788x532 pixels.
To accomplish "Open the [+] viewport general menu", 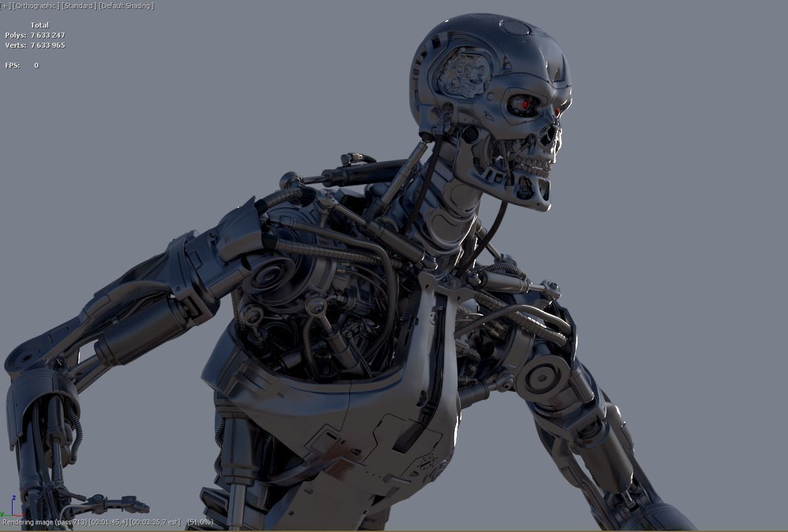I will (4, 6).
